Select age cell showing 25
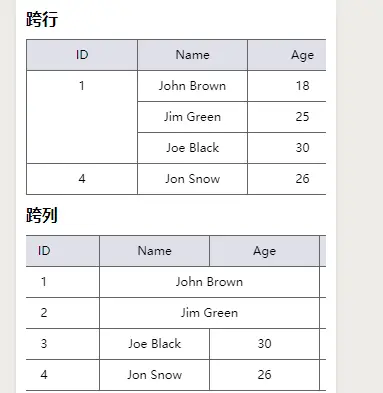The image size is (383, 393). (287, 117)
